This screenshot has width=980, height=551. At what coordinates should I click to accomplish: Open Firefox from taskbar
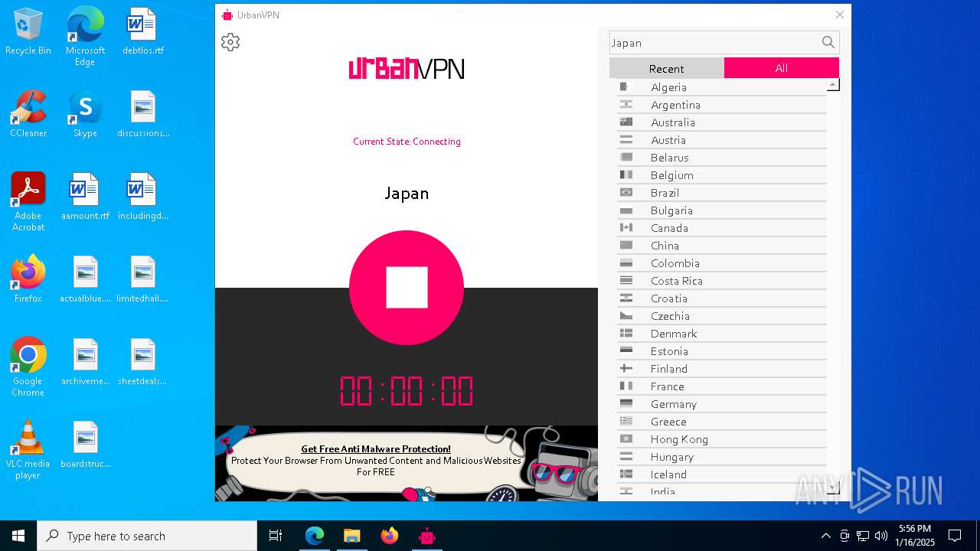390,536
